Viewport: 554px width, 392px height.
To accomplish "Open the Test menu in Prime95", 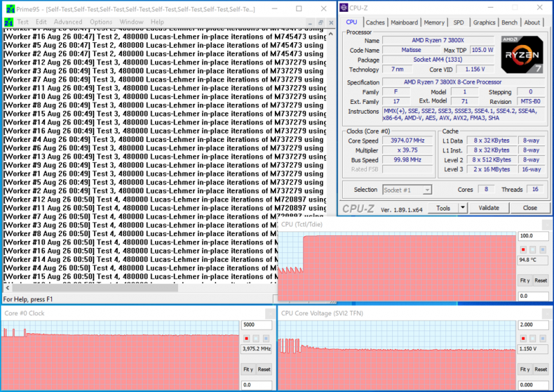I will [23, 22].
